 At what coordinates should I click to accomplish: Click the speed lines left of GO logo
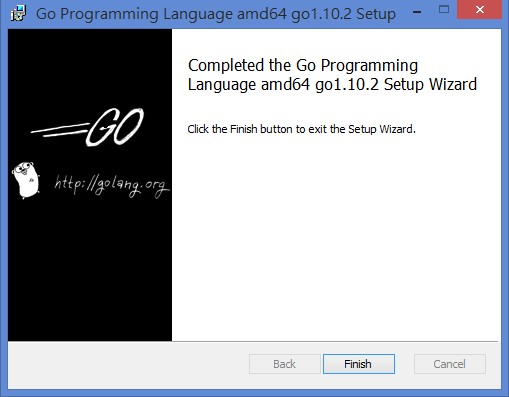60,130
